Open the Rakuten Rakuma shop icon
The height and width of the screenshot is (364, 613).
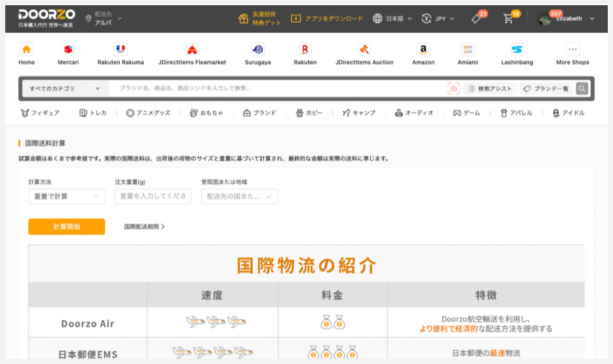pos(121,50)
